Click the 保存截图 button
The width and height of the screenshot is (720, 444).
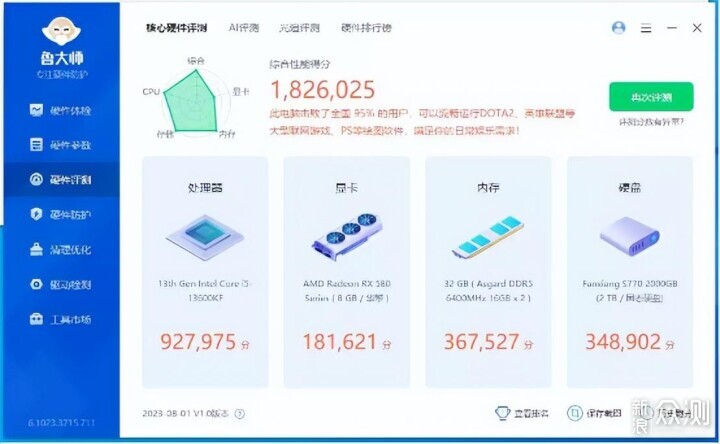(594, 413)
